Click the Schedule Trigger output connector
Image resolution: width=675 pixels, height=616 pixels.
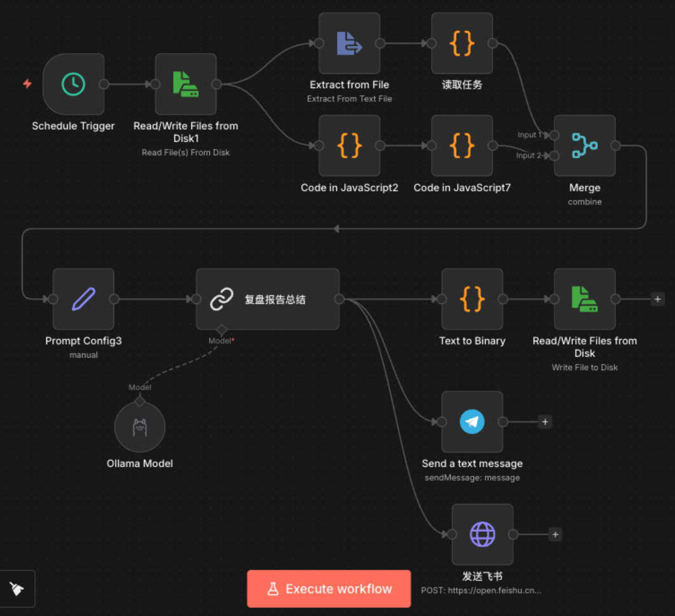point(104,84)
